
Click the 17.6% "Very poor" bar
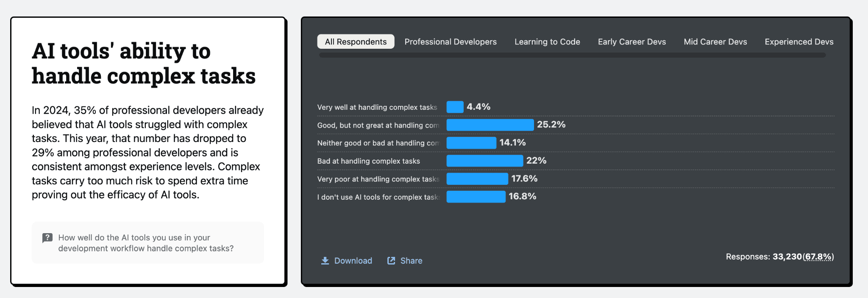tap(477, 179)
